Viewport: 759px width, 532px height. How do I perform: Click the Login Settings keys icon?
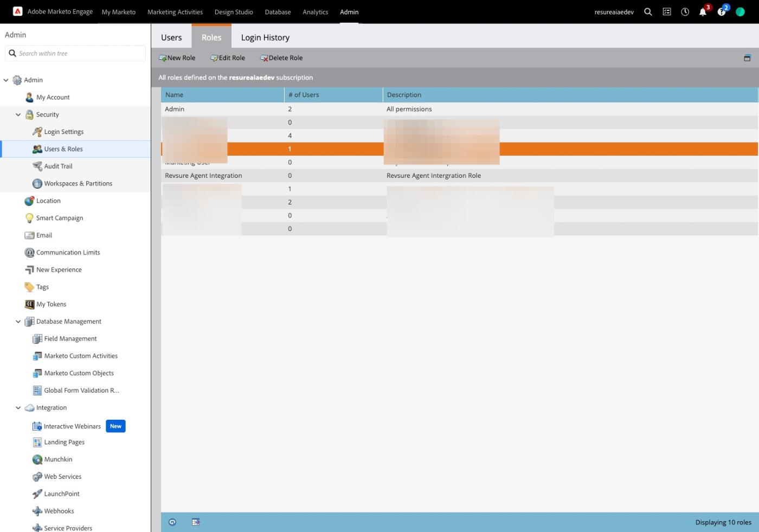(37, 132)
